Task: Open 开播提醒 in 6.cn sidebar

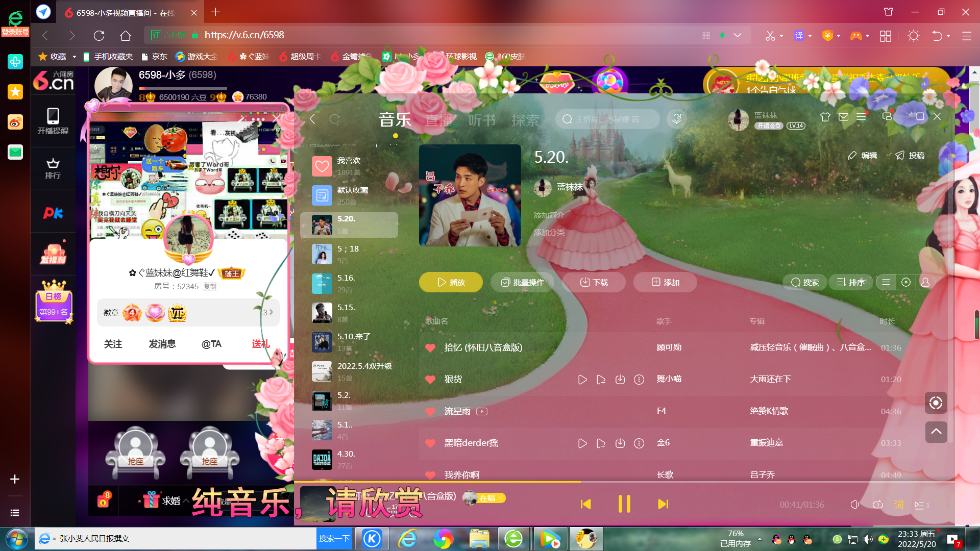Action: pyautogui.click(x=53, y=121)
